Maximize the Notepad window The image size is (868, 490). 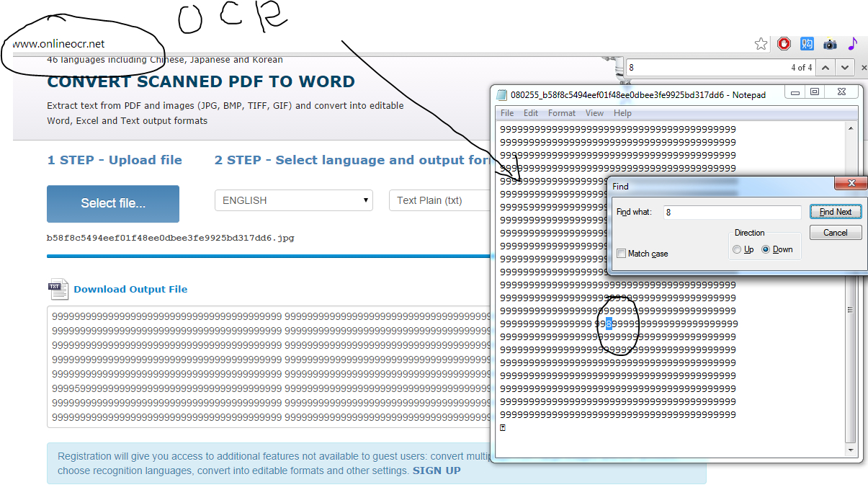(x=815, y=92)
